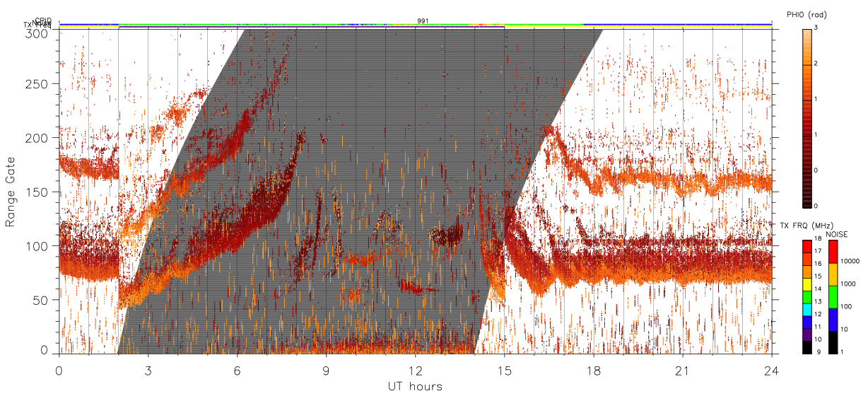Click the lightest top section of PHI0 colorbar
Image resolution: width=868 pixels, height=401 pixels.
(807, 47)
